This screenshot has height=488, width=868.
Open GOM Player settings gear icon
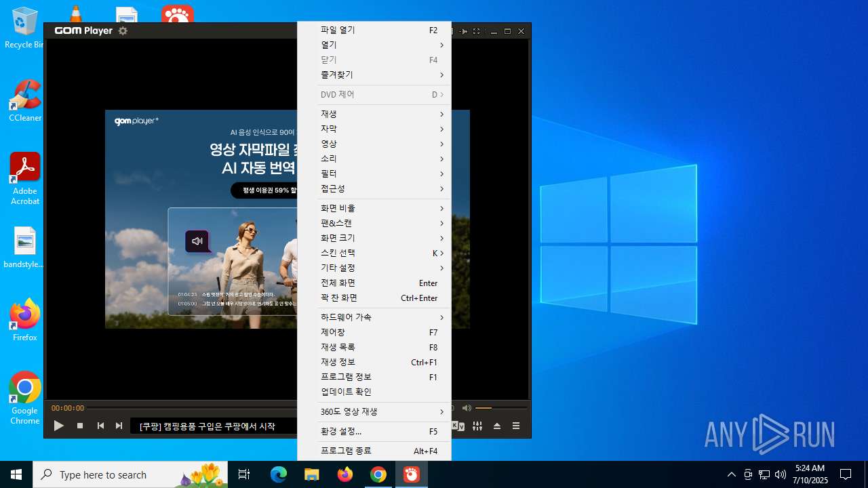click(x=123, y=30)
